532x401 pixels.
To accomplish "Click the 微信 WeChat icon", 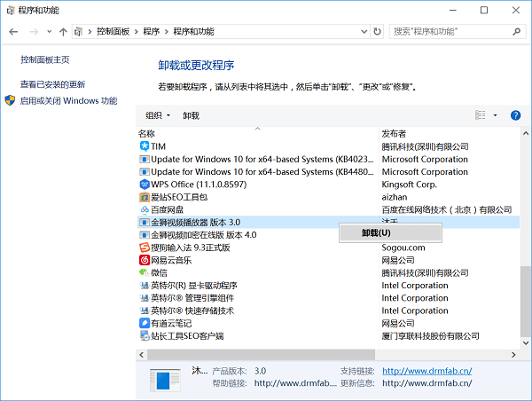I will 145,272.
